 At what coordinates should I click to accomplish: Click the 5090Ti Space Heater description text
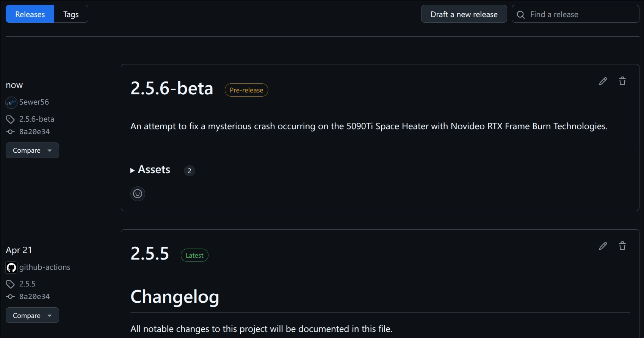[x=369, y=126]
